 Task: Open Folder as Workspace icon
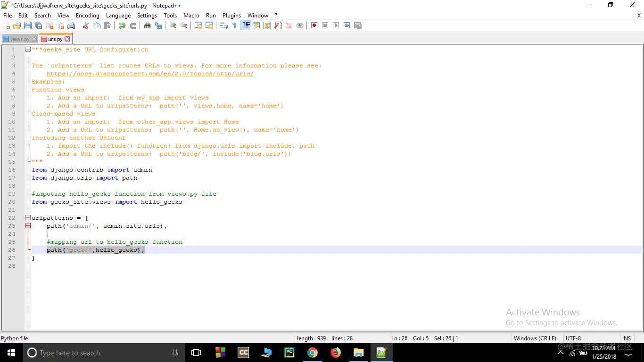pyautogui.click(x=289, y=25)
